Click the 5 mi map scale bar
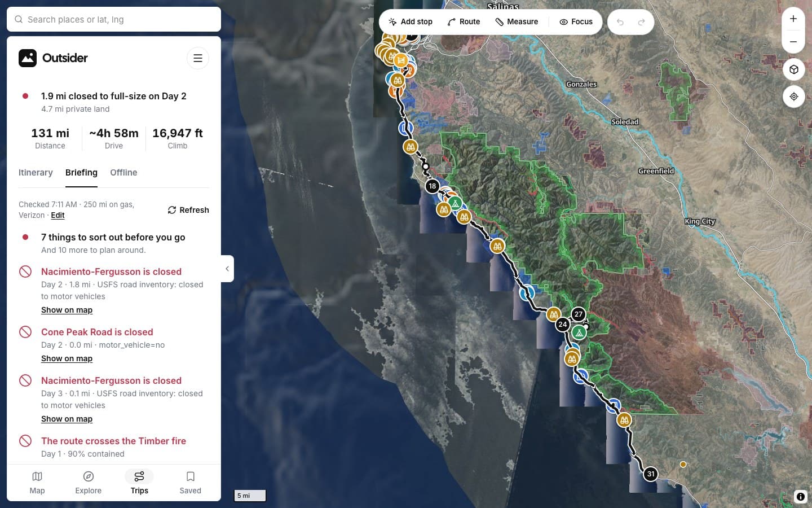Screen dimensions: 812x508 click(x=250, y=496)
